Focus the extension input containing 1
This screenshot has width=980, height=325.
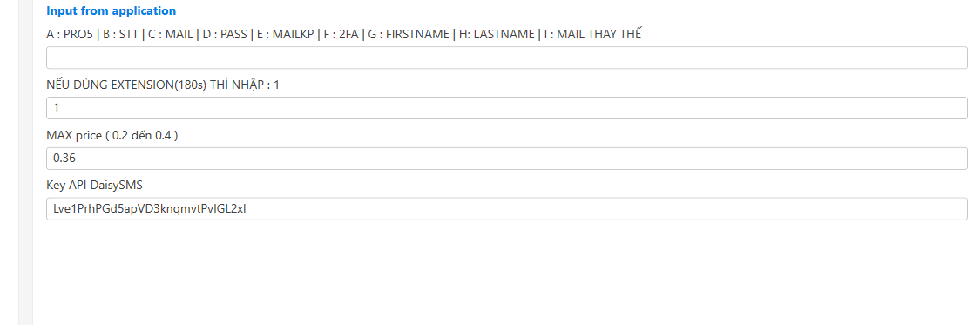coord(507,108)
